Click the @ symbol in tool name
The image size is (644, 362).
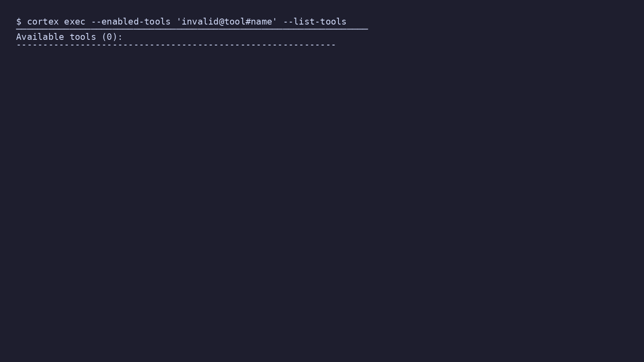(x=221, y=22)
